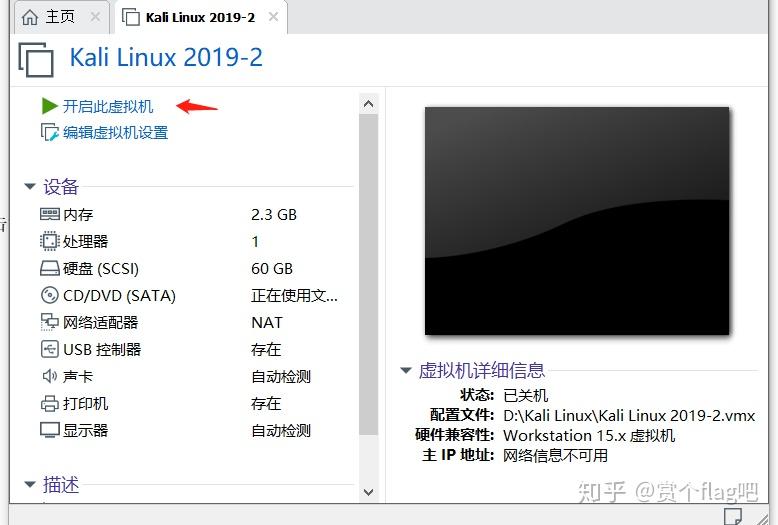This screenshot has height=525, width=778.
Task: Click the status bar note icon at bottom right
Action: coord(733,516)
